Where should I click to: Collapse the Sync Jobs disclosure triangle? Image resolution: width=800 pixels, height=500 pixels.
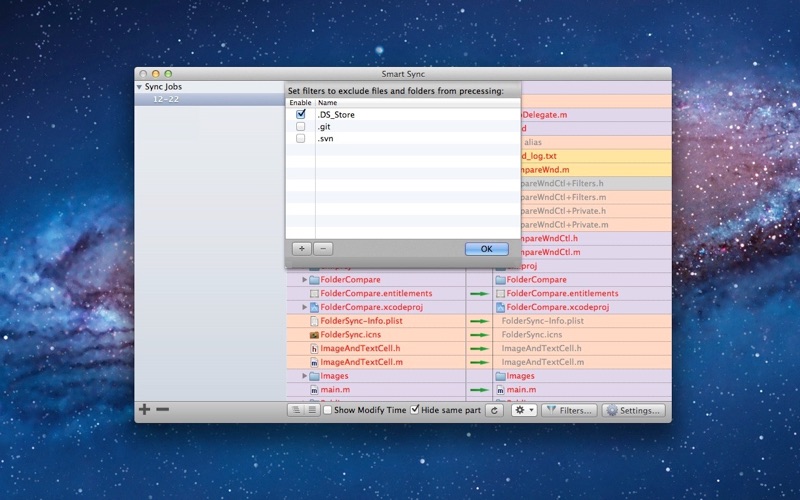pyautogui.click(x=140, y=87)
